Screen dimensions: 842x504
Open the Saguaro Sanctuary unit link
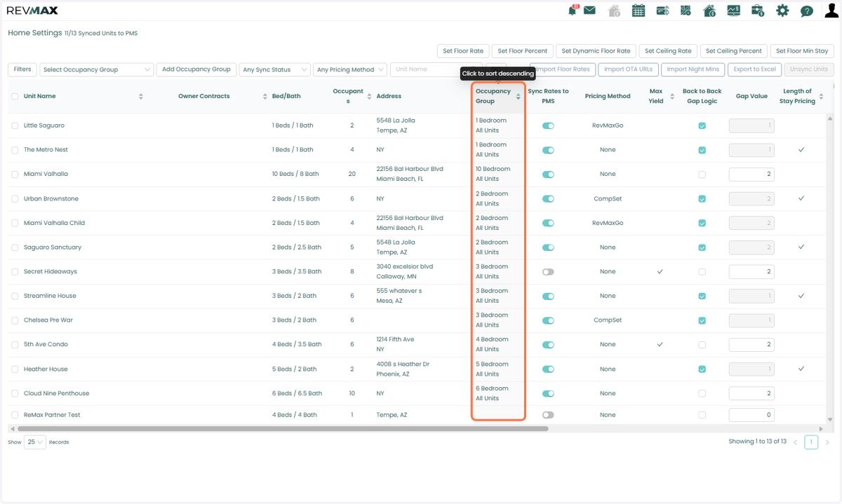click(x=53, y=247)
